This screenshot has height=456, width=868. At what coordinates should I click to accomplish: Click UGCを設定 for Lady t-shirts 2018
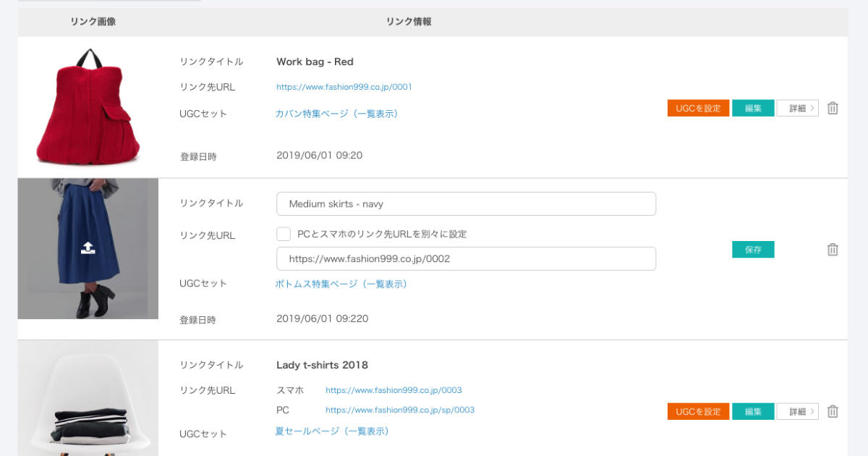point(697,410)
